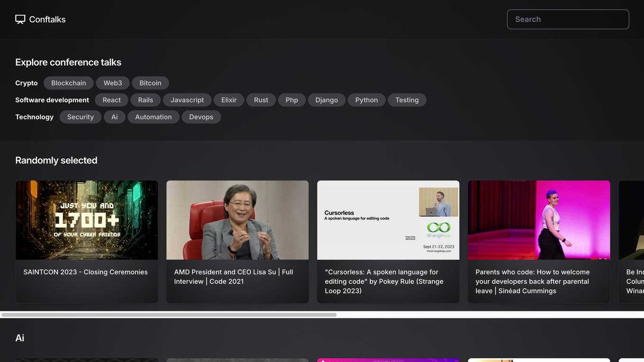Click the Cursorless Pokey Rule title text
Image resolution: width=644 pixels, height=362 pixels.
click(384, 281)
